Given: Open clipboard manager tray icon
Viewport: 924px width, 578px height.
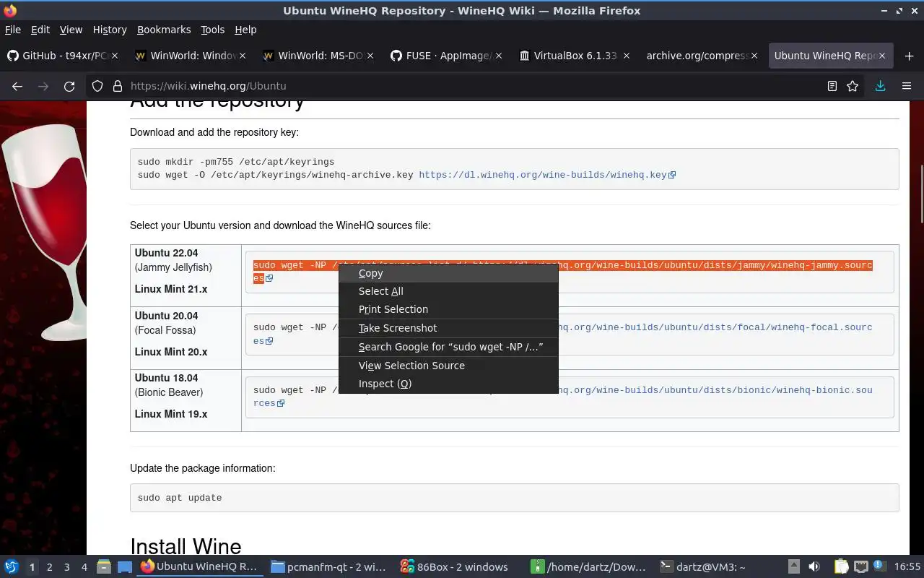Looking at the screenshot, I should point(842,567).
